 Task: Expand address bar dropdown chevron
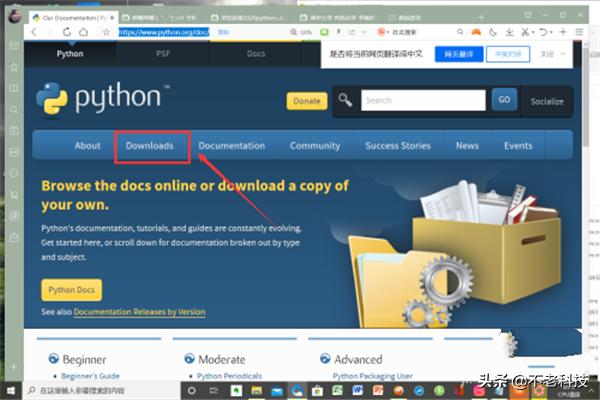(364, 32)
